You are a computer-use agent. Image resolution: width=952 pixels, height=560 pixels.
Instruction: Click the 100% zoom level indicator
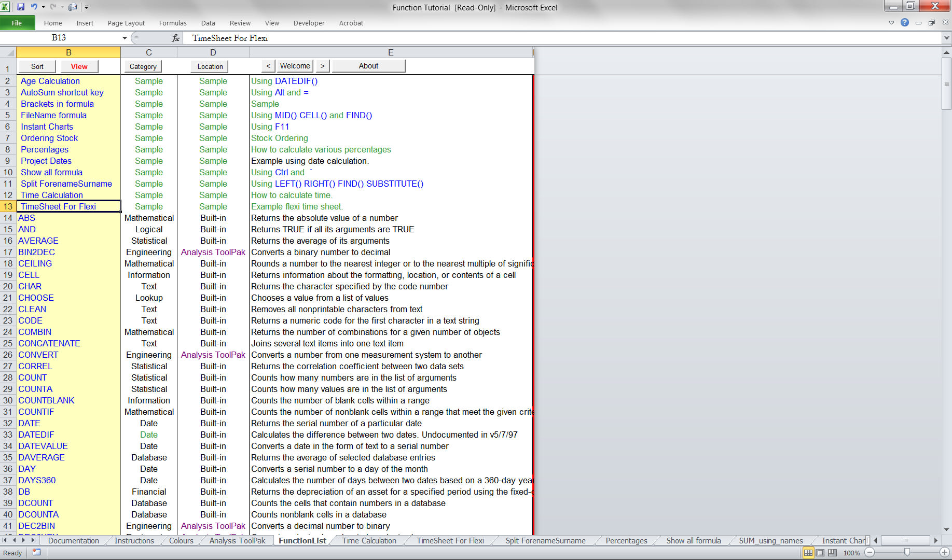[851, 553]
